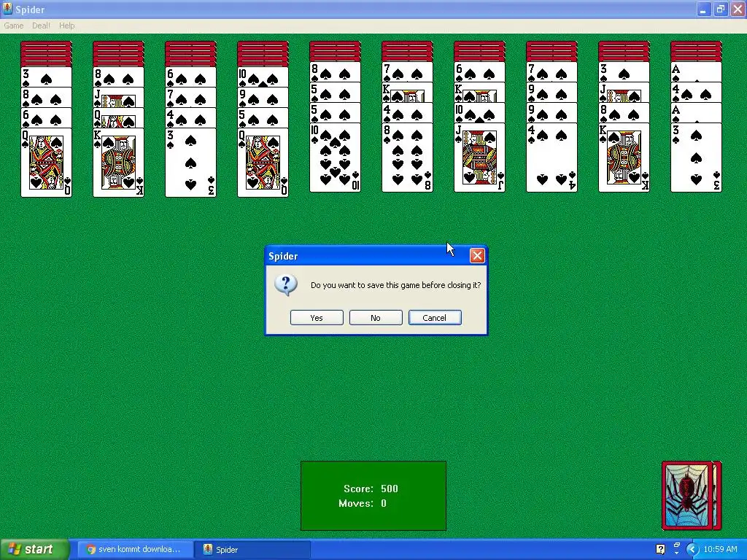
Task: Close the Spider main window
Action: pyautogui.click(x=738, y=9)
